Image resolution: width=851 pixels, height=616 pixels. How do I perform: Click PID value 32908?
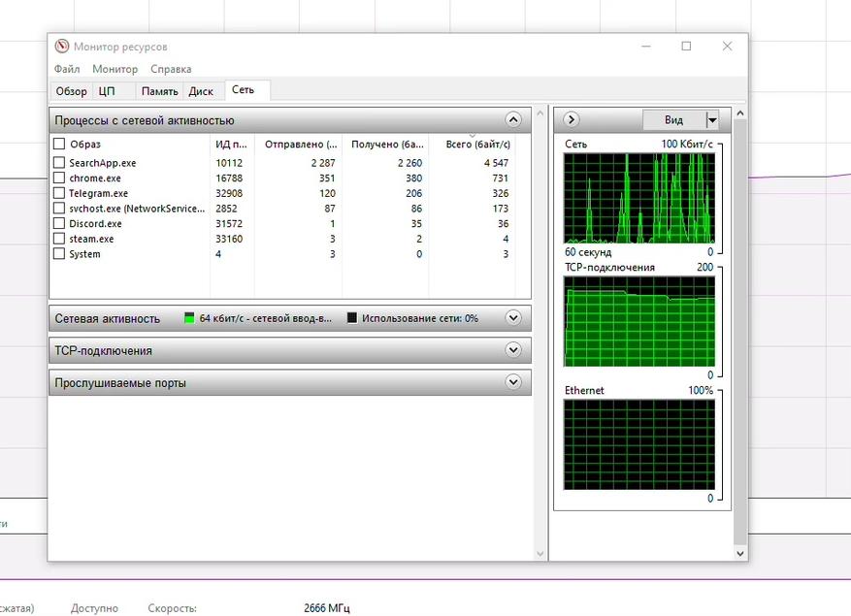(x=229, y=193)
